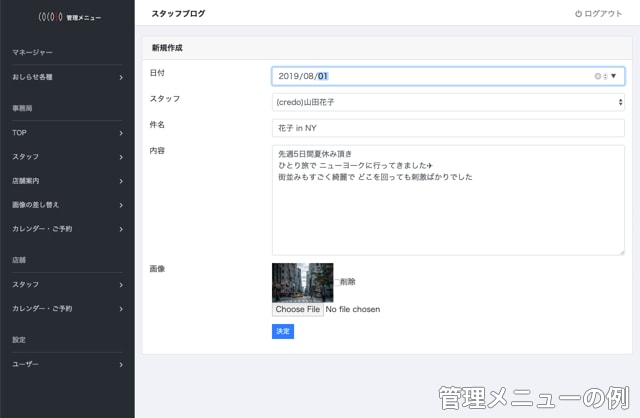
Task: Open the ユーザー sidebar menu
Action: (67, 364)
